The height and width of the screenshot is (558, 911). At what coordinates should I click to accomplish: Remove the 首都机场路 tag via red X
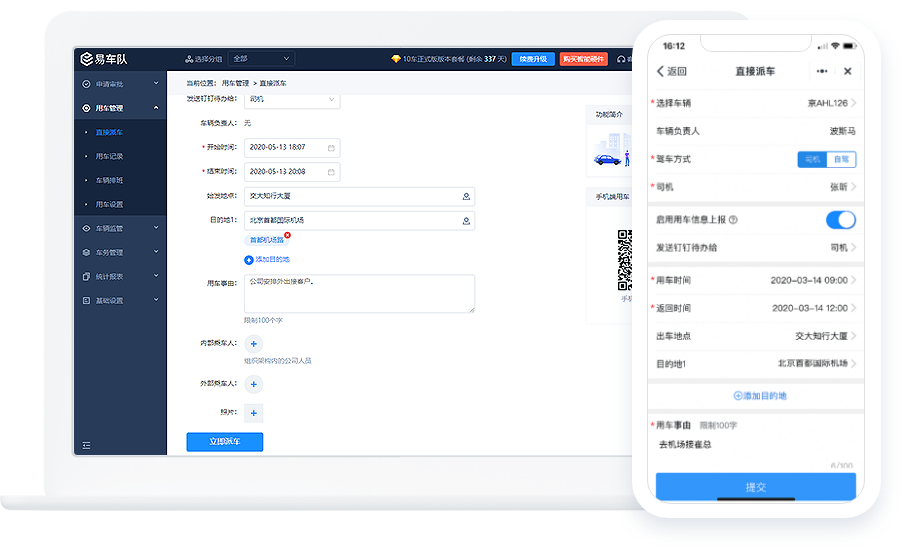click(288, 235)
